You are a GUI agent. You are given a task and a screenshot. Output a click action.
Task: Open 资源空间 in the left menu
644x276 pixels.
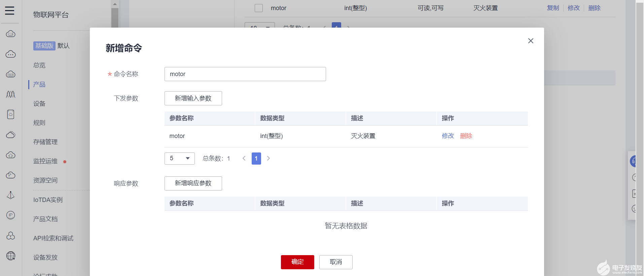pos(45,180)
